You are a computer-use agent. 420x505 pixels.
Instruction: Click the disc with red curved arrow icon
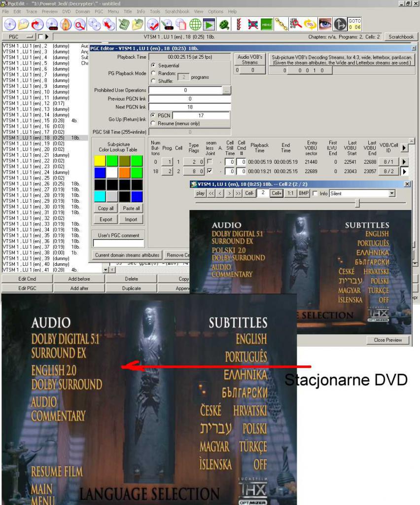click(37, 25)
